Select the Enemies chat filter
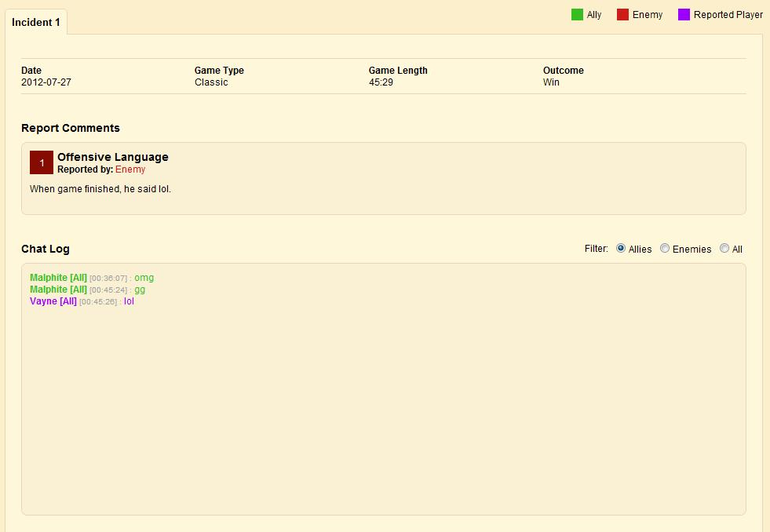 point(665,249)
